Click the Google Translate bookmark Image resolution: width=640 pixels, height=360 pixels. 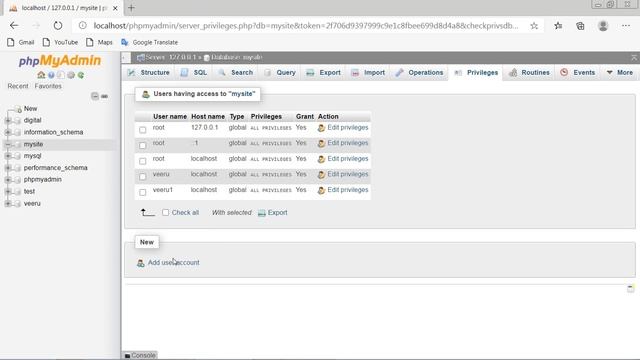tap(149, 42)
